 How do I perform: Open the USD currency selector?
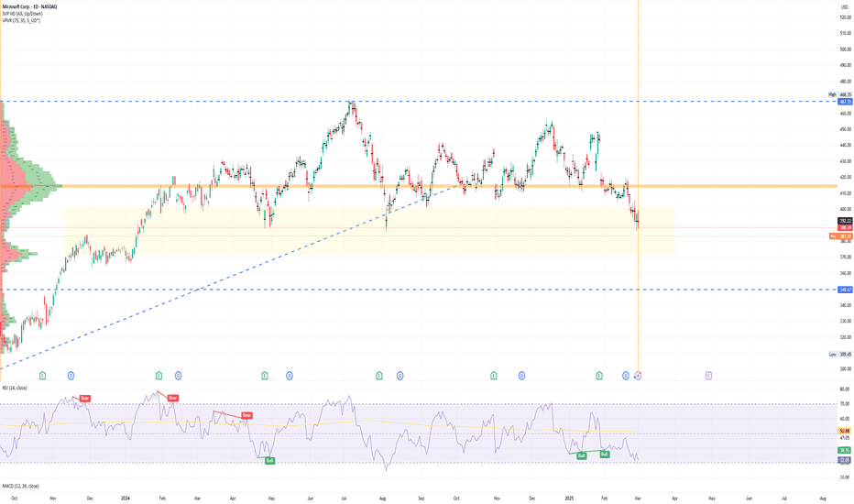844,7
